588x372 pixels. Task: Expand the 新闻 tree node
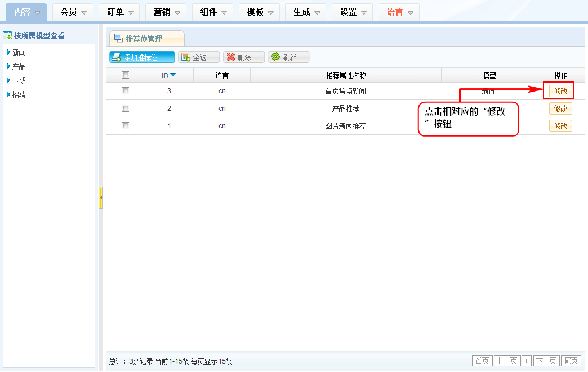click(x=8, y=53)
